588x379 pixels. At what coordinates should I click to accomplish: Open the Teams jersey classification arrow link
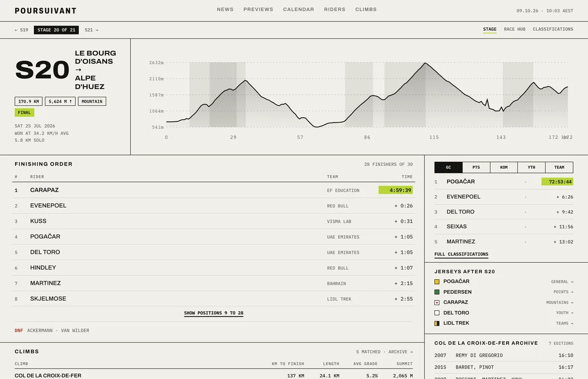point(565,324)
